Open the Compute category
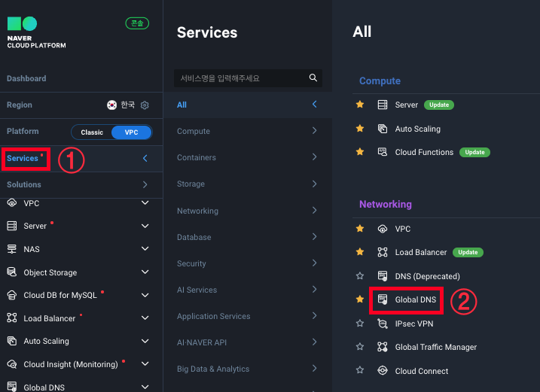 (248, 131)
